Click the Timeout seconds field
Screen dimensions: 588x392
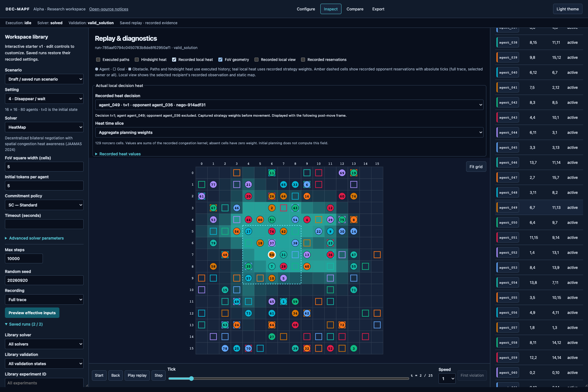point(44,224)
